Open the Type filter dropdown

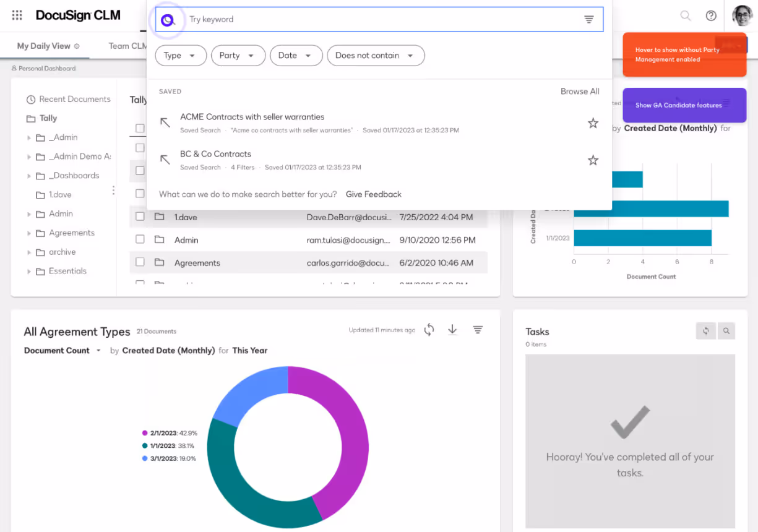(180, 55)
